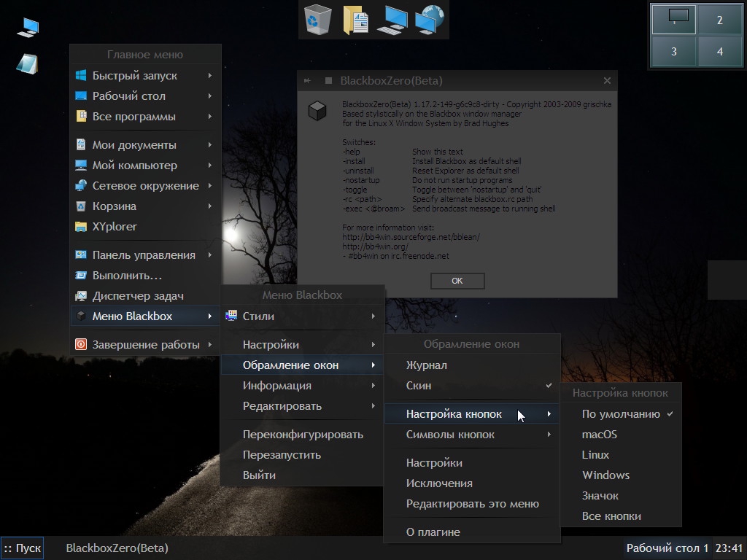747x560 pixels.
Task: Click the document icon beside Мои документы
Action: pos(81,145)
